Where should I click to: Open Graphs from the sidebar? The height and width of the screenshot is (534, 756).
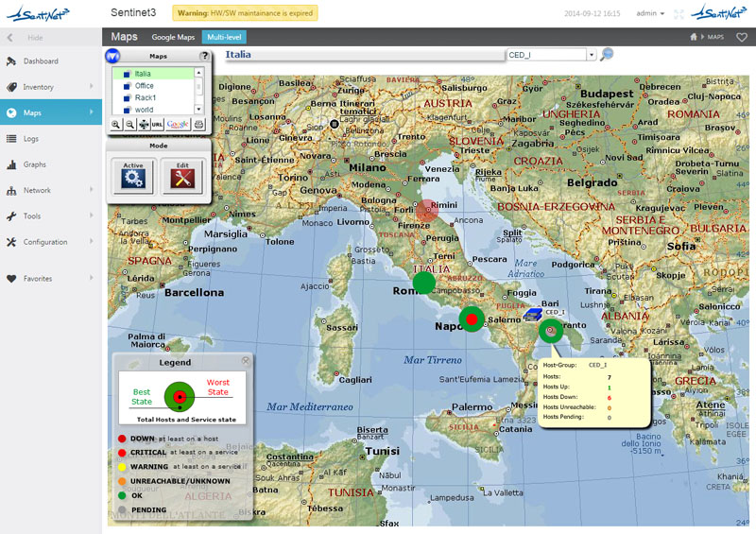35,164
